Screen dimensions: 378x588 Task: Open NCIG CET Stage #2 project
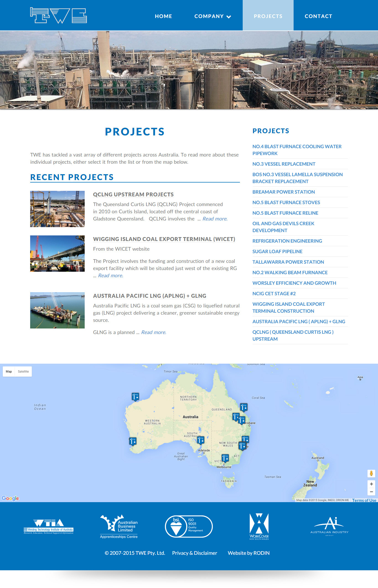click(274, 294)
